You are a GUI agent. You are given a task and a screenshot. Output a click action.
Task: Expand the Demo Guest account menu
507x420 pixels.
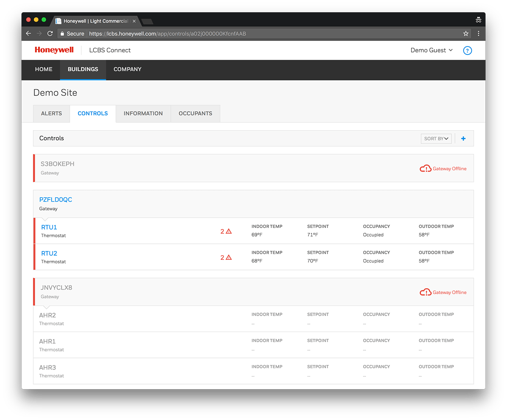431,50
